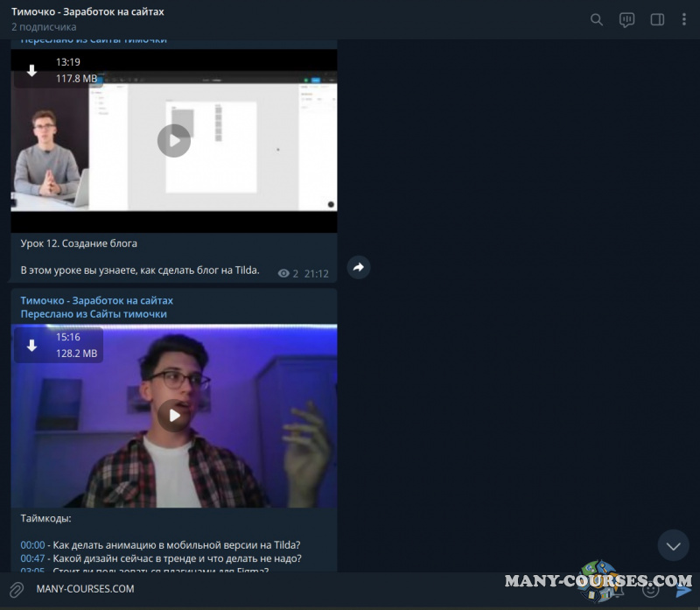Open channel info from header title
Viewport: 700px width, 610px height.
[87, 12]
